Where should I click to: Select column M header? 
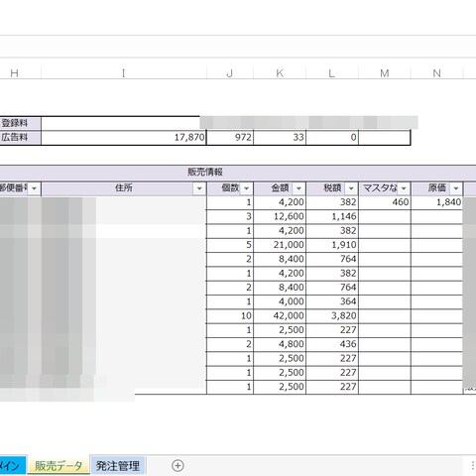[x=385, y=73]
